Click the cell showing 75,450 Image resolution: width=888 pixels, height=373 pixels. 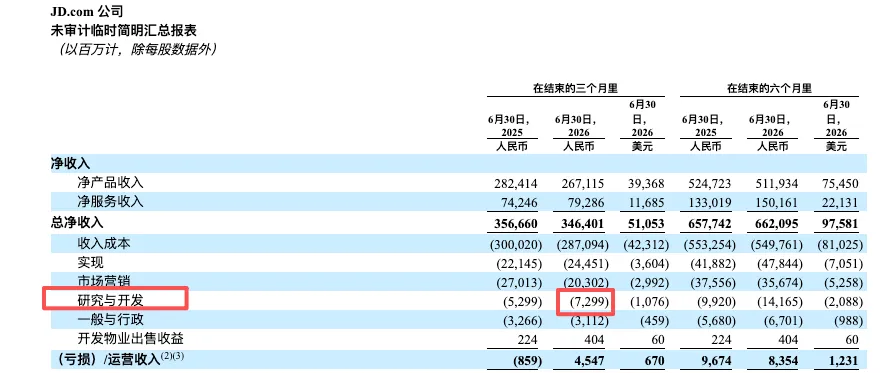[x=841, y=185]
